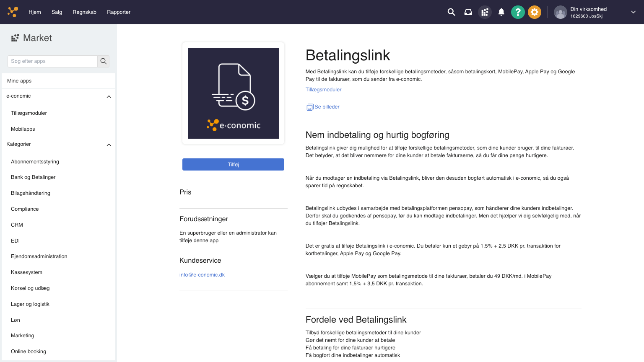Click the Market apps grid icon in top bar

click(x=485, y=12)
